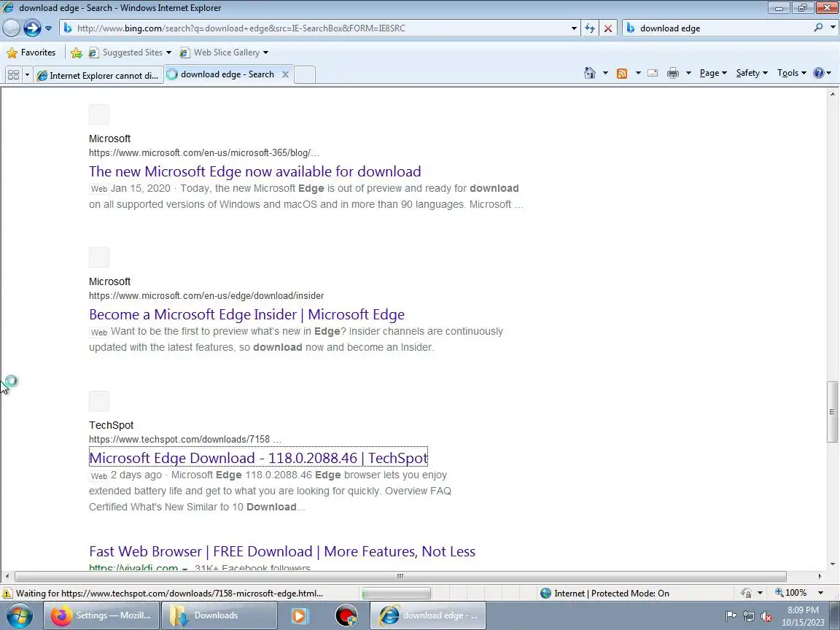The width and height of the screenshot is (840, 630).
Task: Click the first Microsoft result favicon placeholder
Action: pos(99,114)
